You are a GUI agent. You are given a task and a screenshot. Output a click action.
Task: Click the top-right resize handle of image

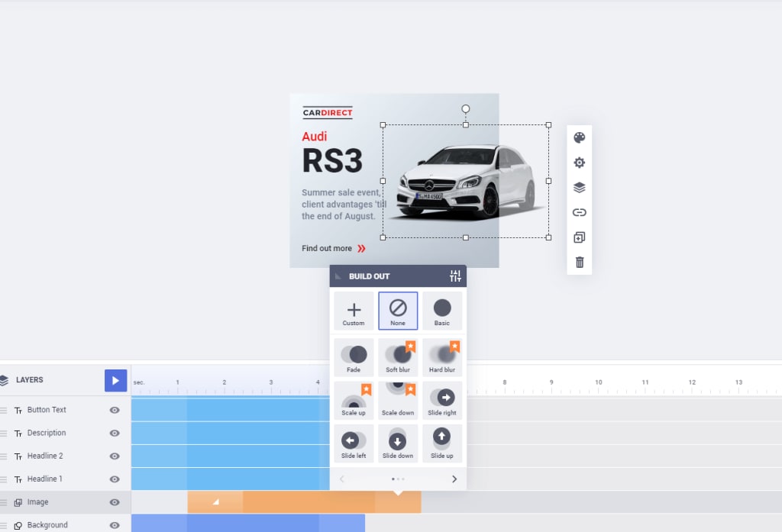click(x=548, y=125)
